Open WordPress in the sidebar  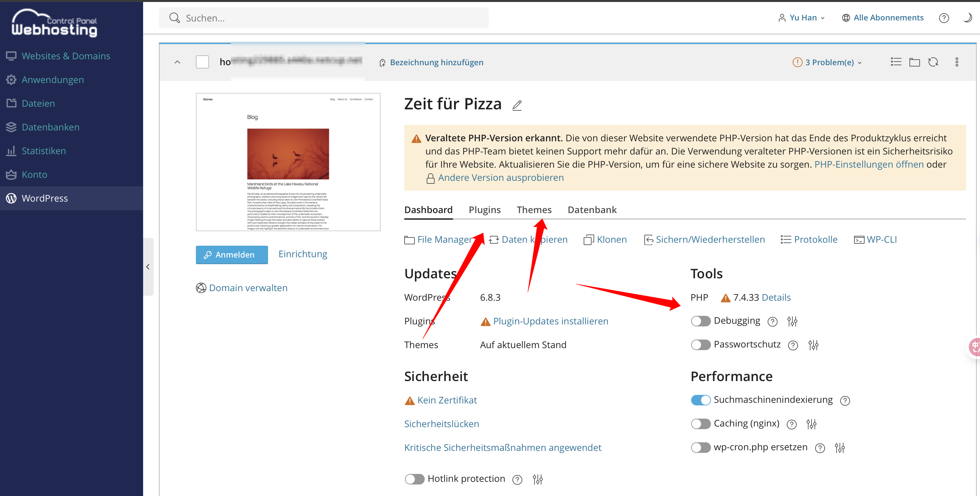tap(45, 198)
